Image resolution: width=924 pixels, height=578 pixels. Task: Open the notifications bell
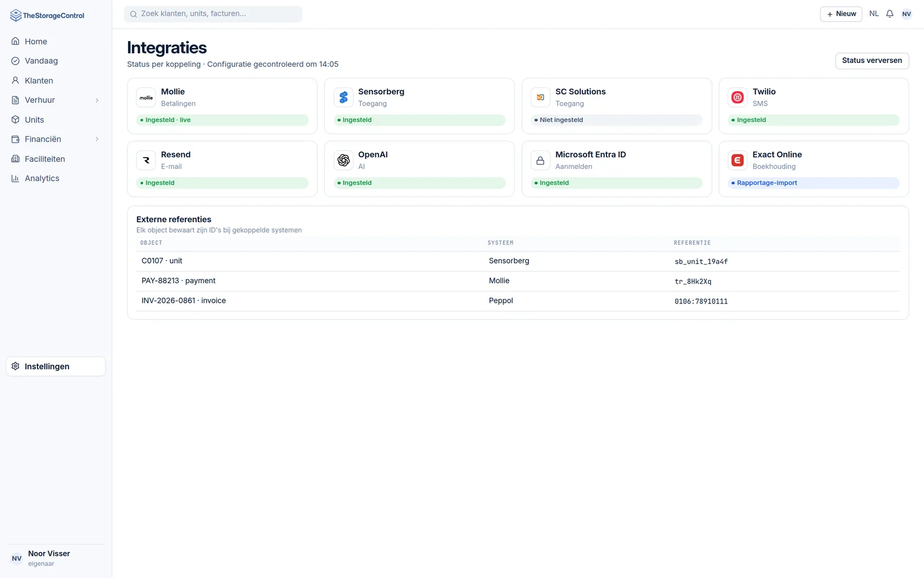click(x=890, y=14)
